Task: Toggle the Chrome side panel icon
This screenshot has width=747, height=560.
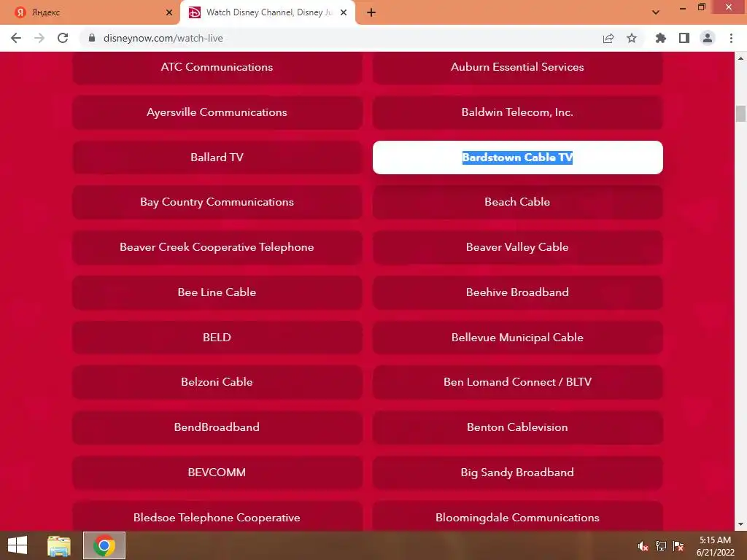Action: [x=684, y=38]
